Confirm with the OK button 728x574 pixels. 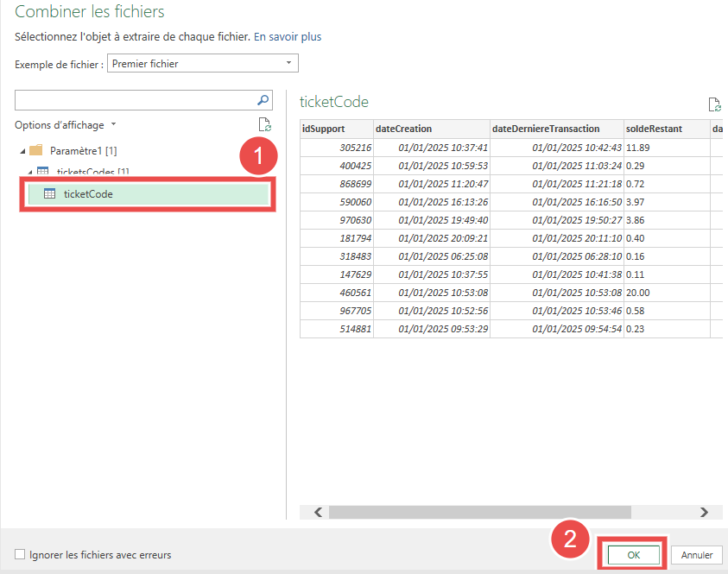[633, 555]
